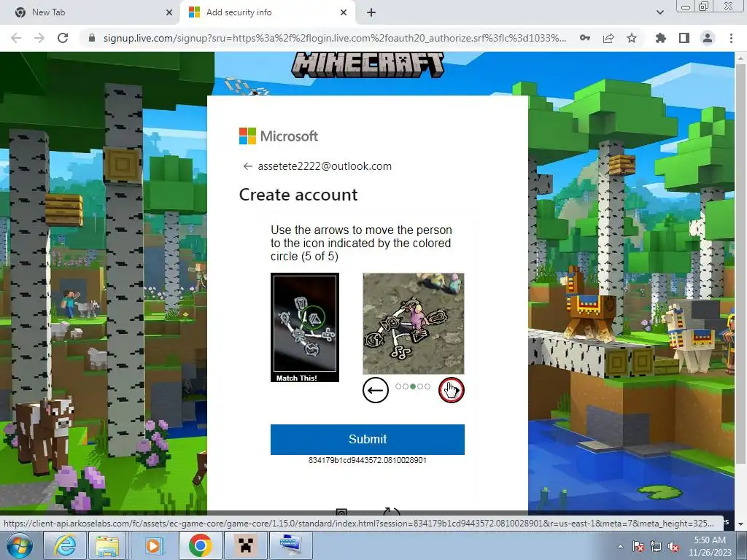
Task: Click the Microsoft logo
Action: 278,136
